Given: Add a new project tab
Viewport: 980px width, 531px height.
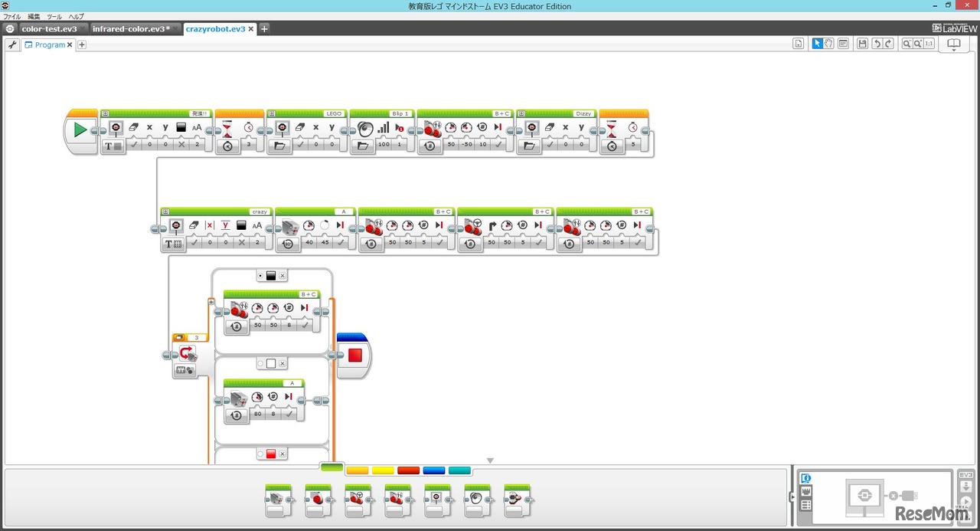Looking at the screenshot, I should [264, 28].
